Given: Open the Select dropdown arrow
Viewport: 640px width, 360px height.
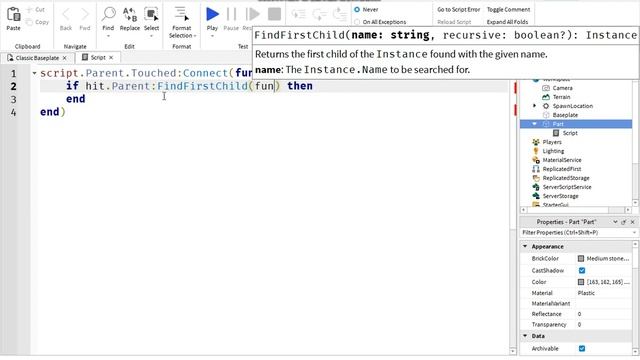Looking at the screenshot, I should pyautogui.click(x=151, y=36).
